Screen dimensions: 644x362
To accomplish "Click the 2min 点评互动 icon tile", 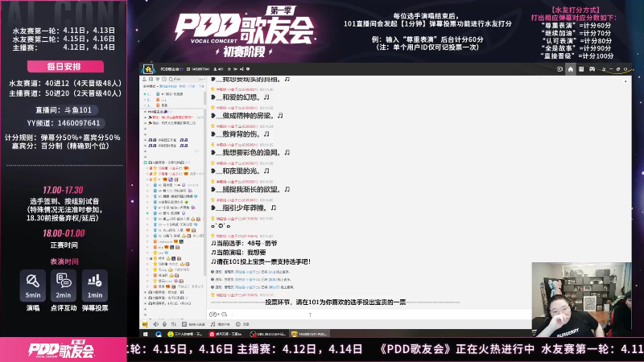I will coord(64,286).
